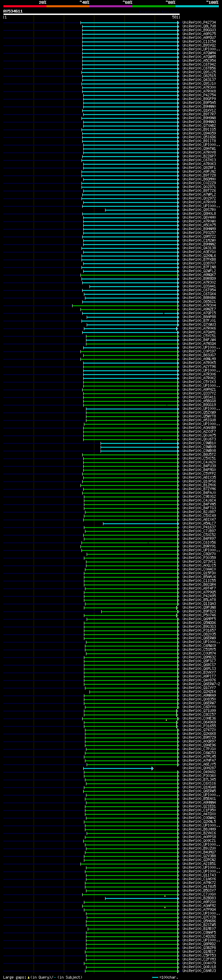Screen dimensions: 222x980
Task: Open hit UniRef100_P42754
Action: (199, 95)
